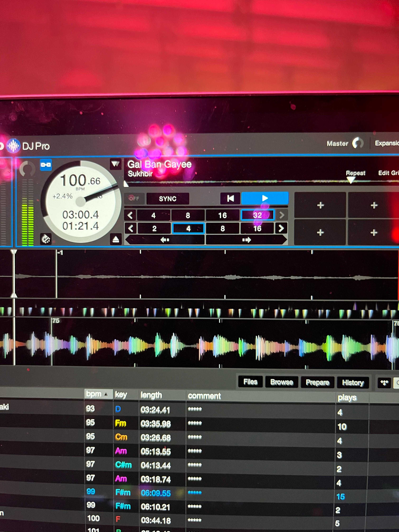Viewport: 399px width, 532px height.
Task: Click the elapsed time 03:00.4 on platter
Action: 81,215
